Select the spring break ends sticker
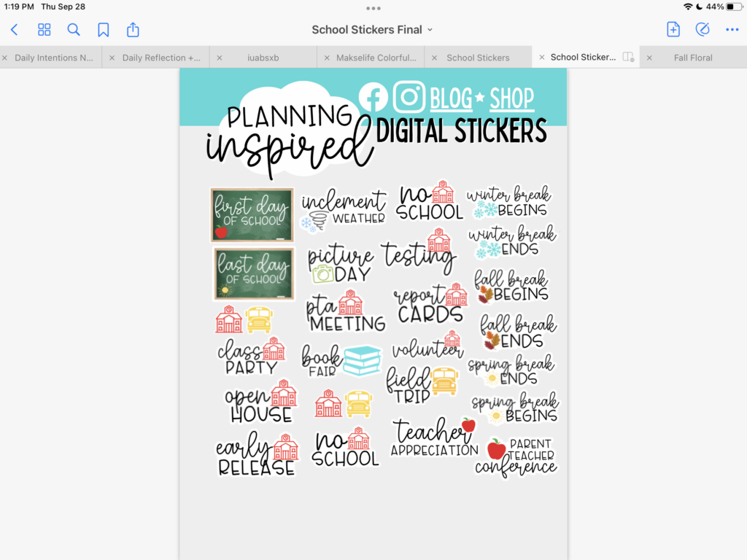The width and height of the screenshot is (747, 560). pyautogui.click(x=510, y=370)
